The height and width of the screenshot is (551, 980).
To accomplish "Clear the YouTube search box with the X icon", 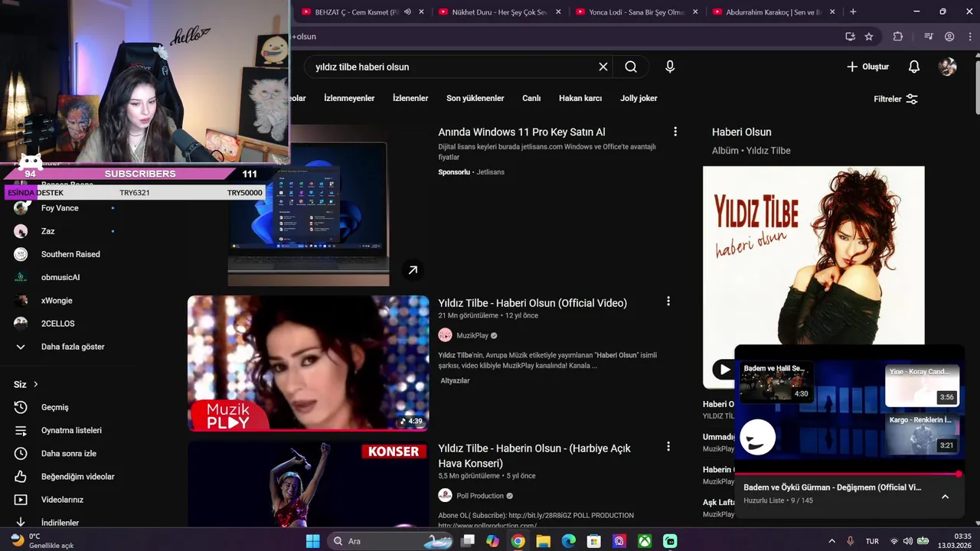I will [603, 67].
